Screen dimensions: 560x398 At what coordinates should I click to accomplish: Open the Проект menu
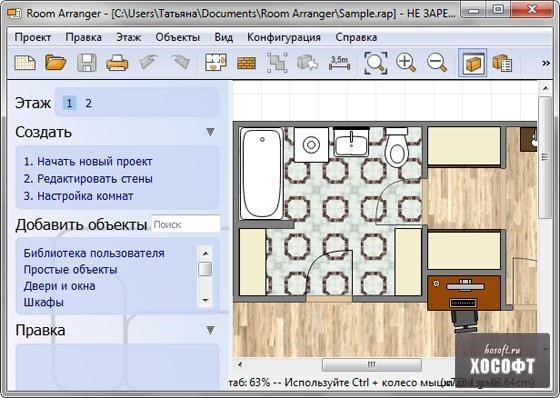pyautogui.click(x=32, y=37)
